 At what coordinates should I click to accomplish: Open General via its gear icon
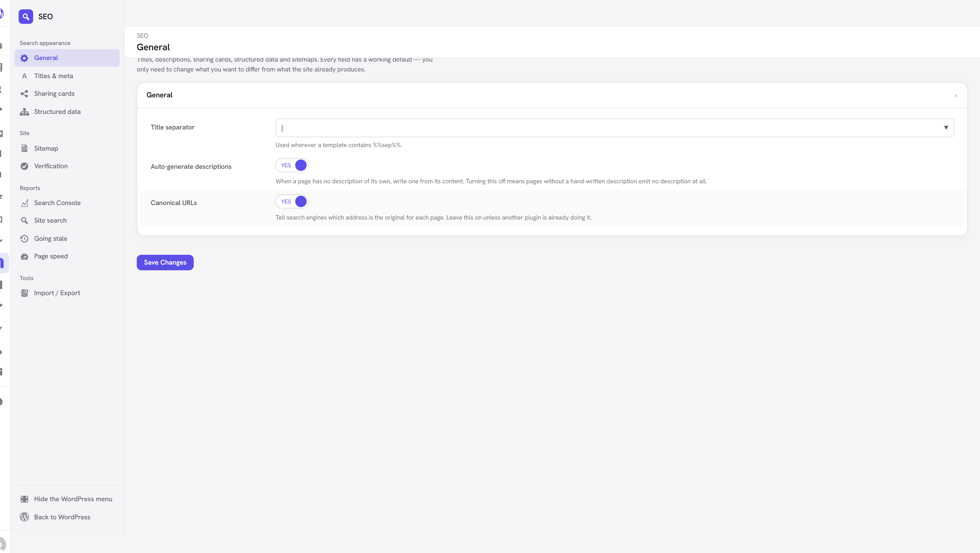point(24,58)
